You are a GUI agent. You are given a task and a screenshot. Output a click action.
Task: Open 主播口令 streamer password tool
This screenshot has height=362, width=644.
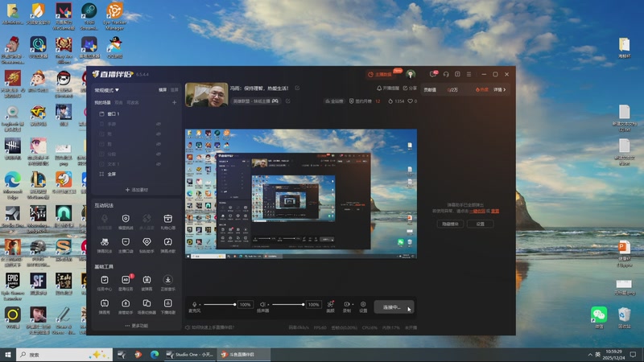tap(126, 245)
